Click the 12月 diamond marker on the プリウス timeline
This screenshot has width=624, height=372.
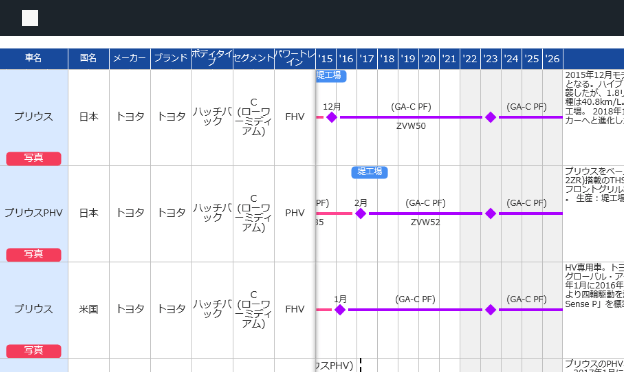(332, 117)
